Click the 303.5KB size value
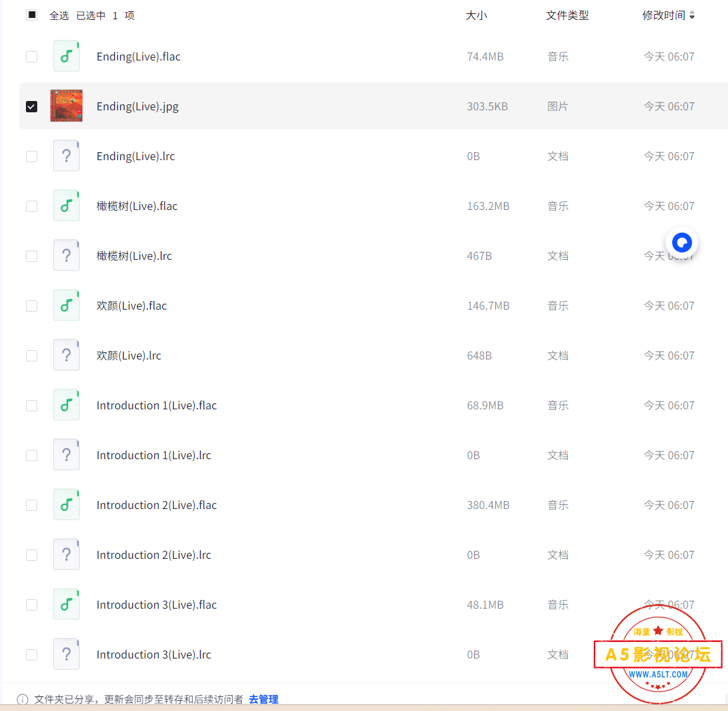Image resolution: width=728 pixels, height=711 pixels. pos(487,107)
